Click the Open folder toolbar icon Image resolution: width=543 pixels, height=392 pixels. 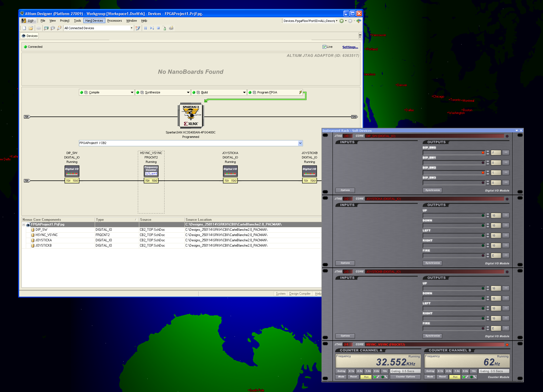(x=31, y=28)
